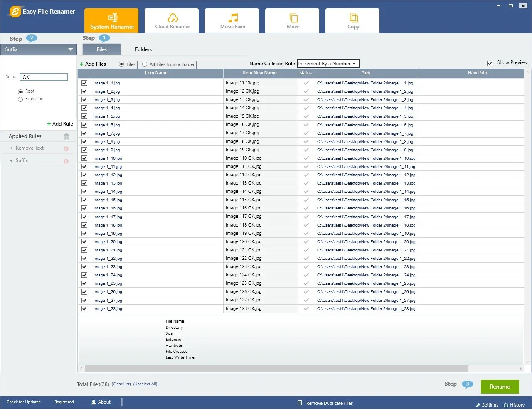Click the green Rename button
Viewport: 532px width, 409px height.
pyautogui.click(x=500, y=387)
